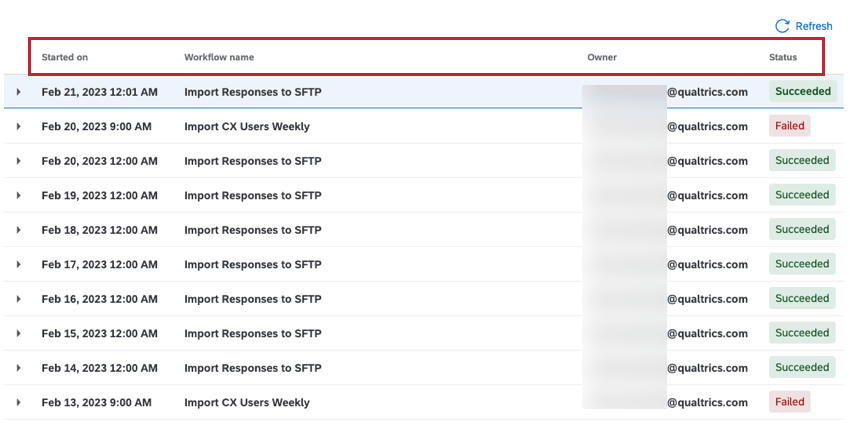Expand the Feb 17, 2023 run row
Image resolution: width=850 pixels, height=425 pixels.
18,265
